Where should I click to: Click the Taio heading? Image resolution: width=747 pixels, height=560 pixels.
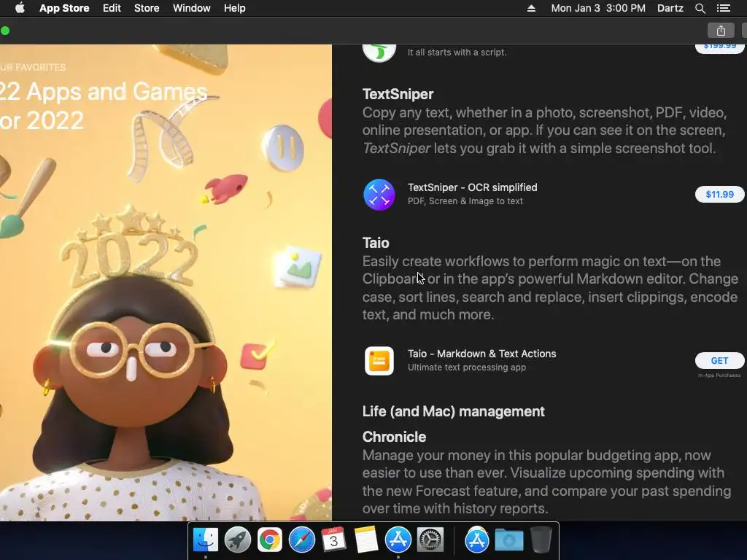pos(376,243)
